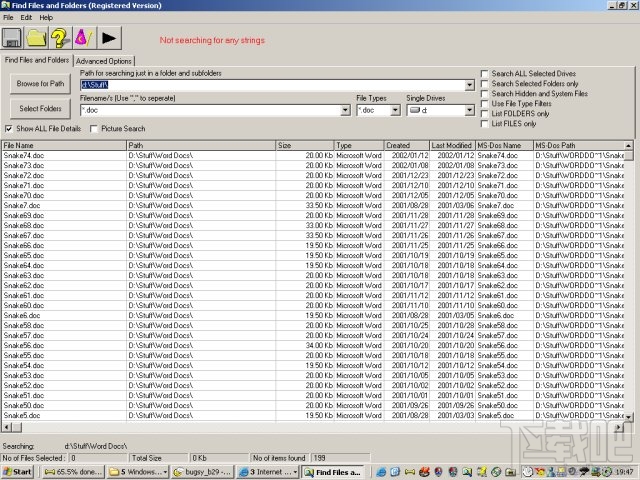Enable List FILES only checkbox
The height and width of the screenshot is (480, 640).
(484, 124)
